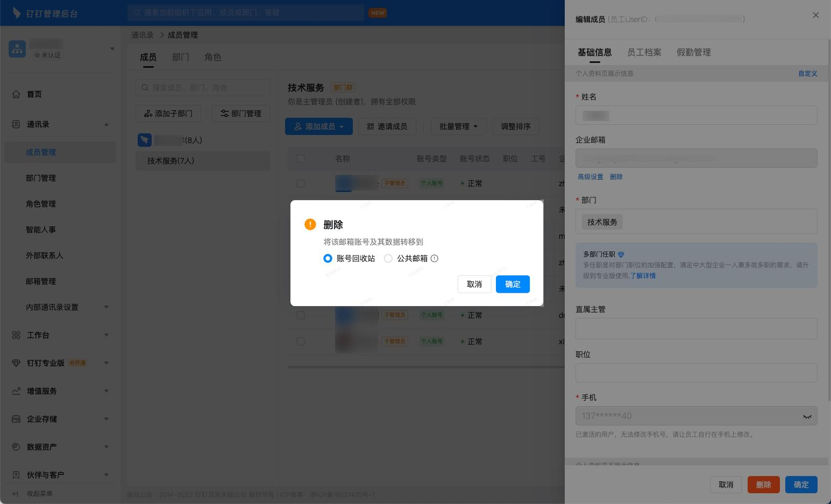
Task: Click the 收起菜单 collapse icon
Action: tap(16, 493)
